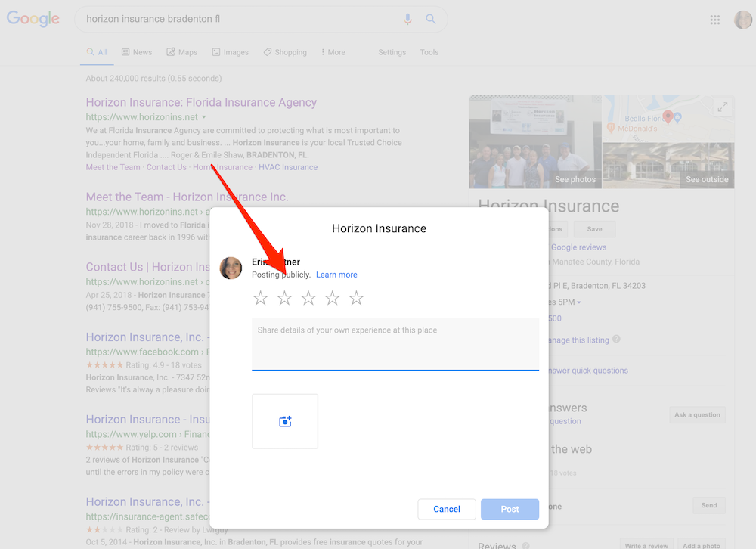756x549 pixels.
Task: Click the review text area
Action: tap(395, 344)
